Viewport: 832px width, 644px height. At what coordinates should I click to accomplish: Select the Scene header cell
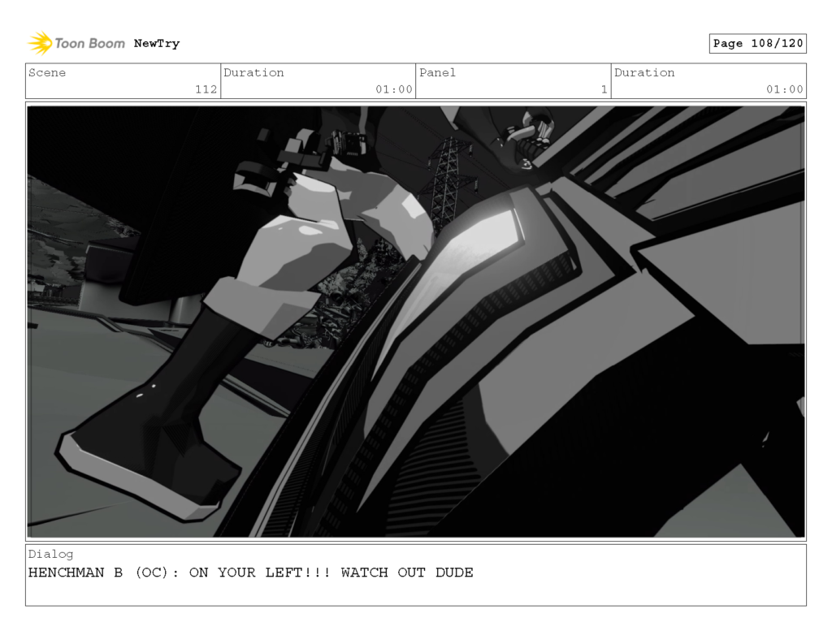49,72
